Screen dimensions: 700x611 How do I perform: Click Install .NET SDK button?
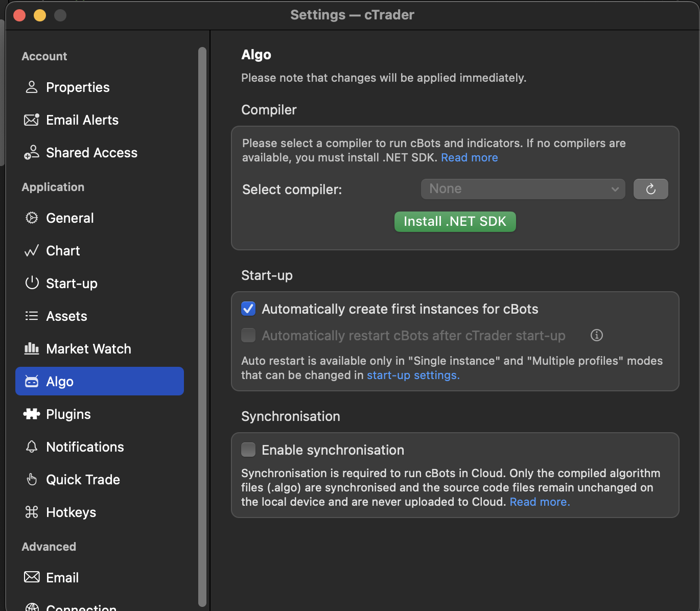point(455,222)
